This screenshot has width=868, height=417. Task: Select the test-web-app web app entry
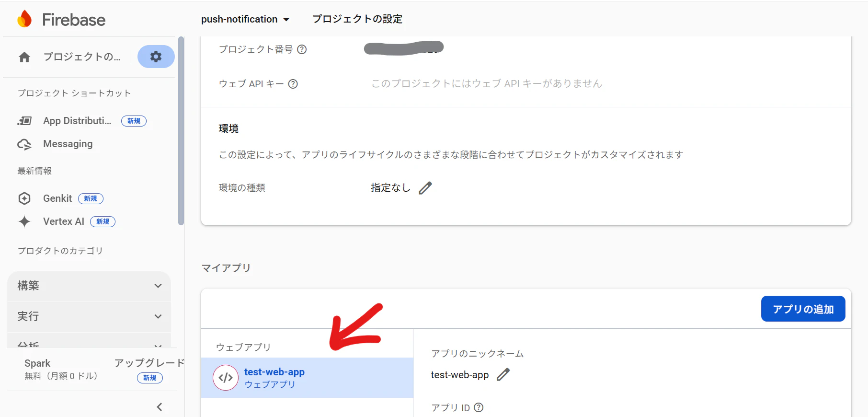[307, 378]
